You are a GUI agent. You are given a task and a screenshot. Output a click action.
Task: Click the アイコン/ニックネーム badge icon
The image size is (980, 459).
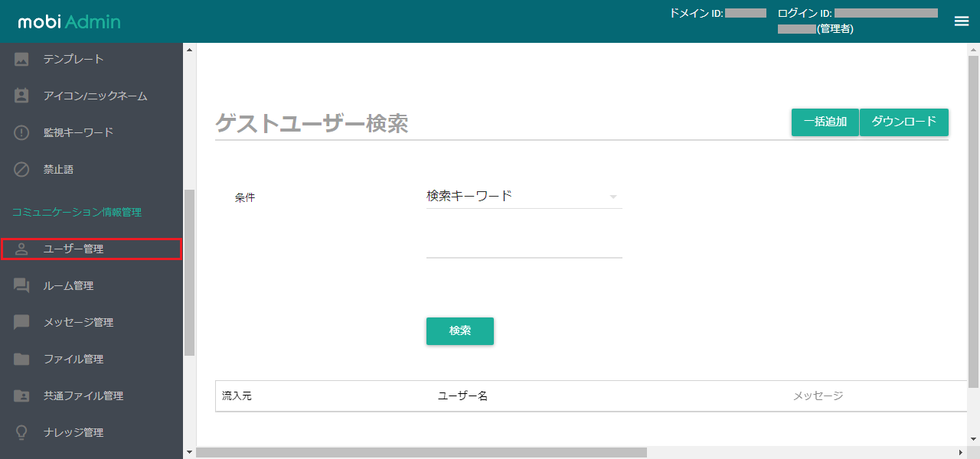tap(21, 96)
